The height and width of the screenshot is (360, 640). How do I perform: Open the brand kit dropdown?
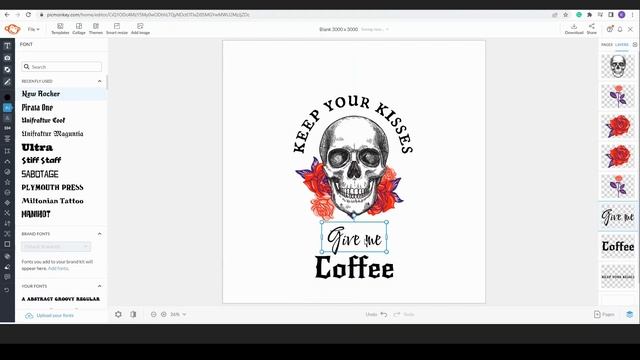click(x=56, y=247)
